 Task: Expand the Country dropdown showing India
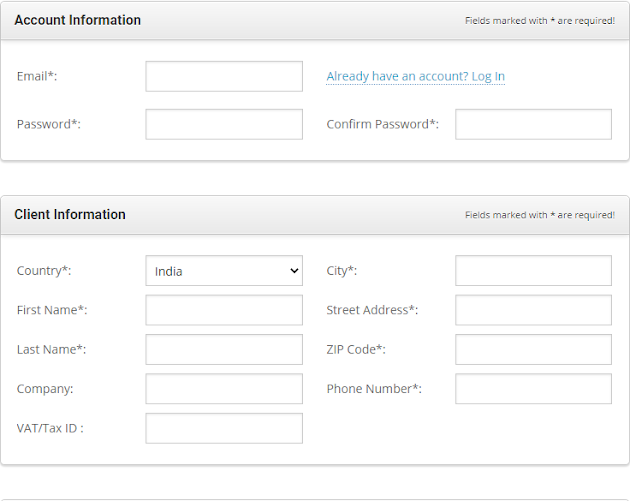pyautogui.click(x=224, y=271)
